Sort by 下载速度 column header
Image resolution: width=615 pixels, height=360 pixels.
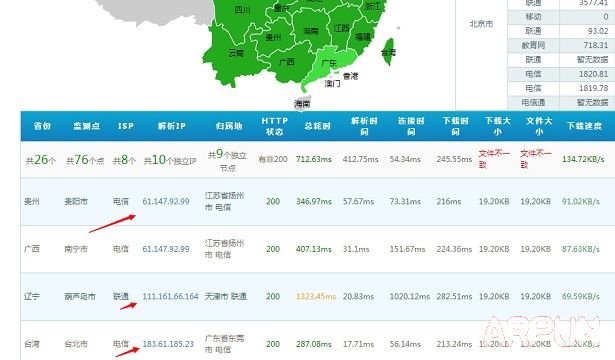pyautogui.click(x=584, y=126)
